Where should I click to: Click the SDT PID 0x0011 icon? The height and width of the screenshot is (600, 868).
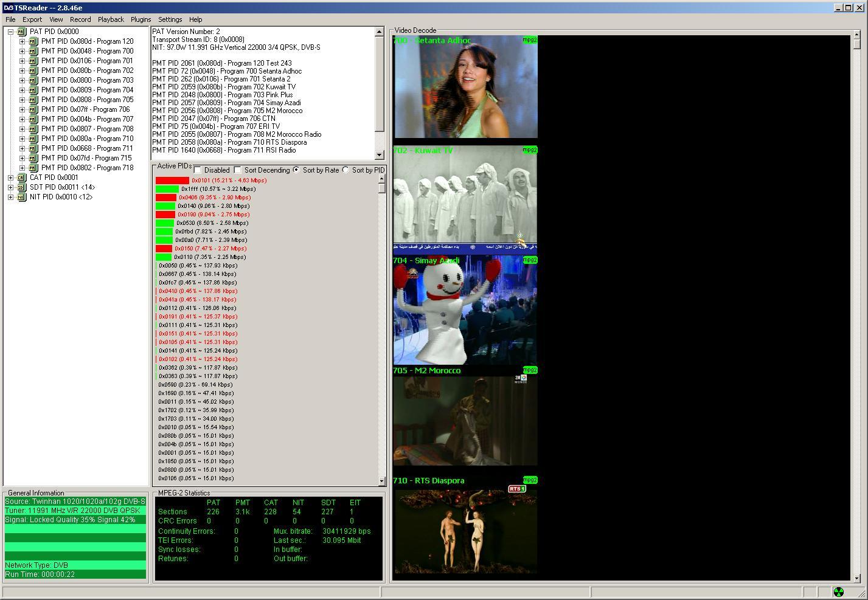pos(22,187)
